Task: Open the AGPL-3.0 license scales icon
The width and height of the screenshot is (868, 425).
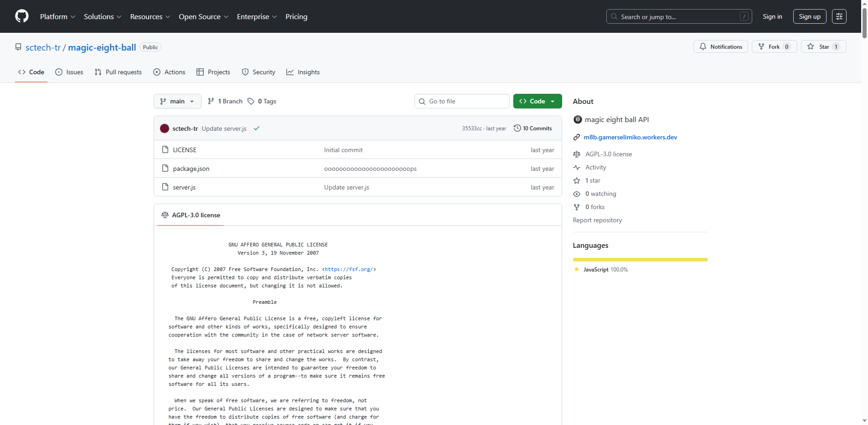Action: coord(165,215)
